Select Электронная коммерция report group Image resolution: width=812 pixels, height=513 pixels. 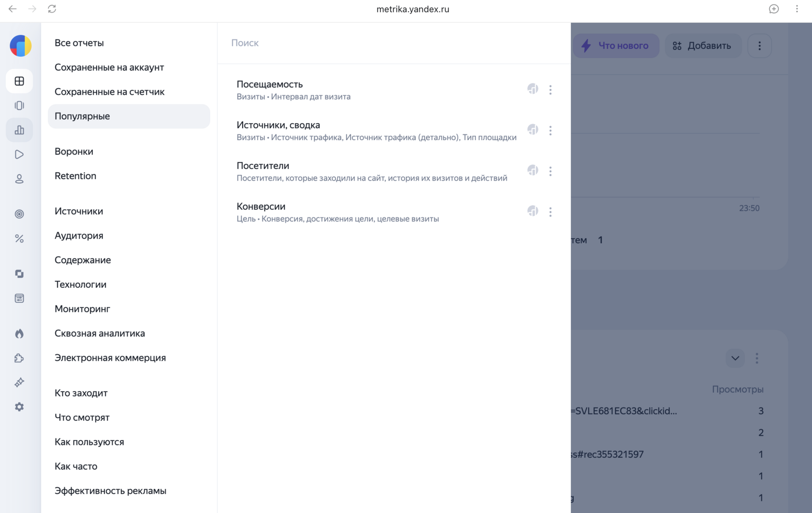click(110, 358)
